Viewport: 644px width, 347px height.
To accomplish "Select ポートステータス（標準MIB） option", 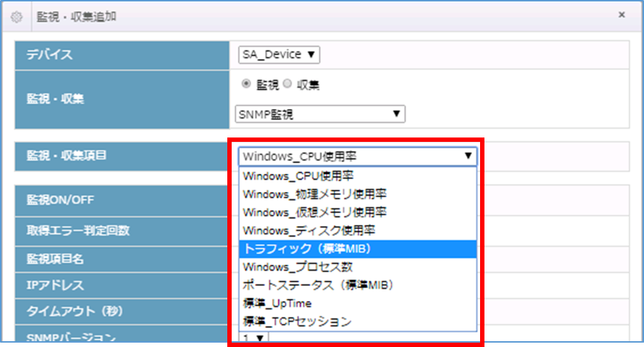I will pyautogui.click(x=358, y=285).
